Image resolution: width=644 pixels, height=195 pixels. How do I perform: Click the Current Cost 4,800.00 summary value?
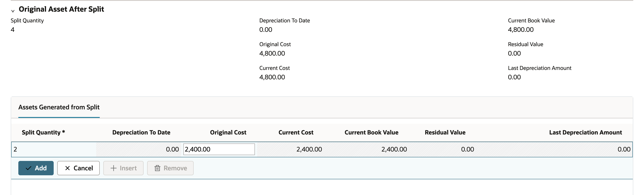point(272,77)
